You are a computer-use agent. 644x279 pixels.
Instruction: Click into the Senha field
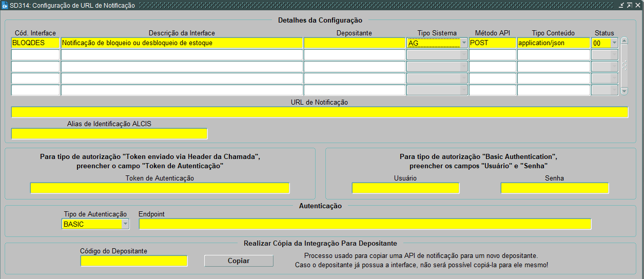click(x=554, y=188)
